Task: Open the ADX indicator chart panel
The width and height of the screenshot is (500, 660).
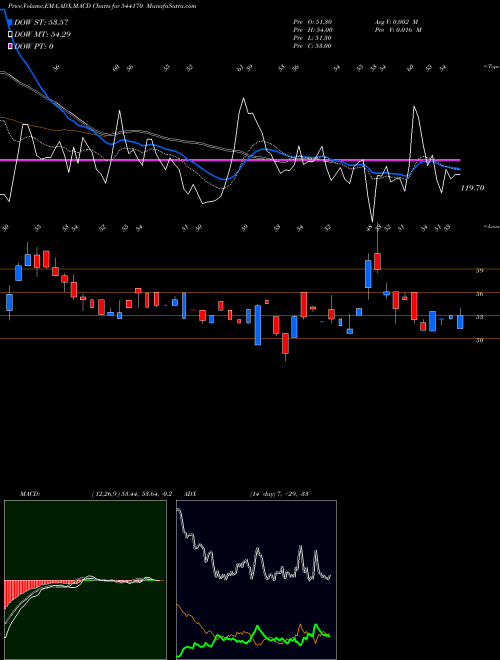Action: pyautogui.click(x=256, y=580)
